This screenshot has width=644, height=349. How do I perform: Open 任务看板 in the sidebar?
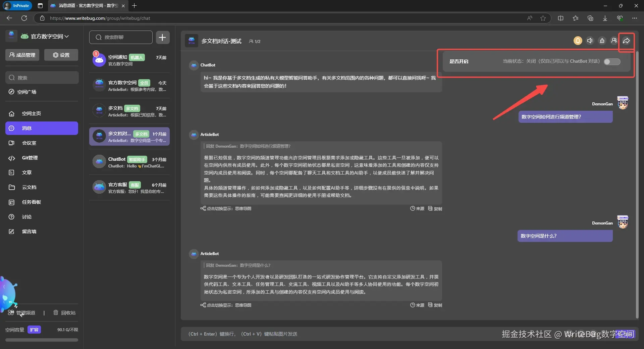(31, 202)
